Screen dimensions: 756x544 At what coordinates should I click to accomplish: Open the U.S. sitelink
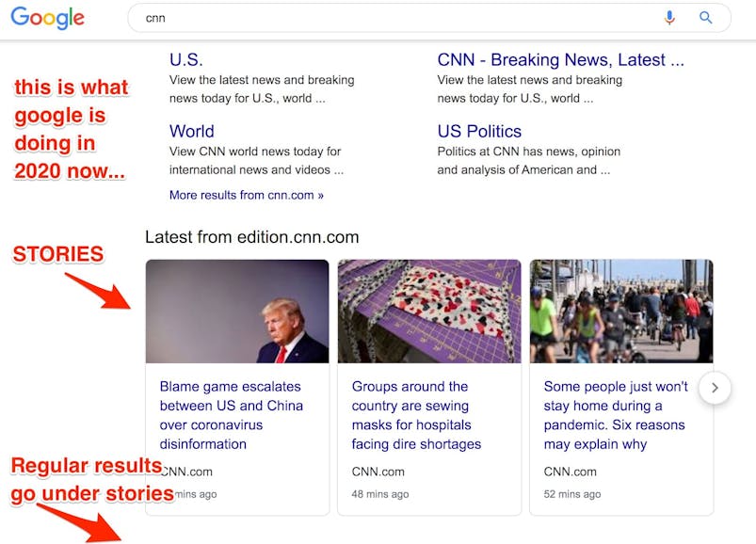click(x=185, y=59)
